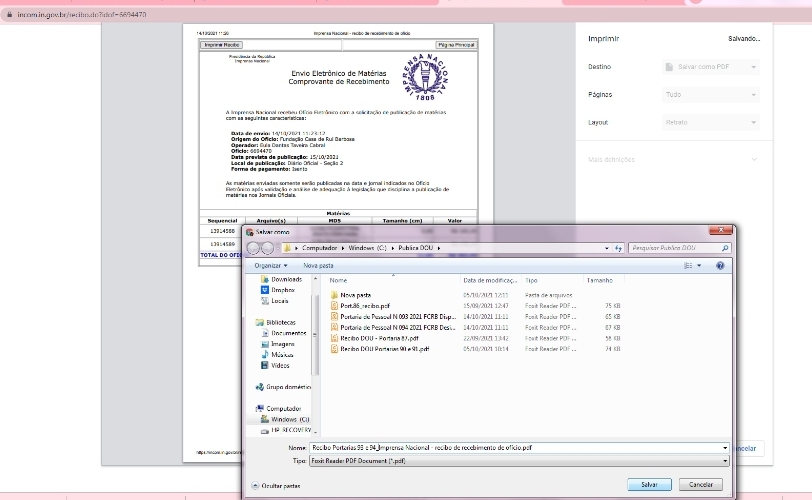Click the refresh icon beside address bar

pos(619,247)
